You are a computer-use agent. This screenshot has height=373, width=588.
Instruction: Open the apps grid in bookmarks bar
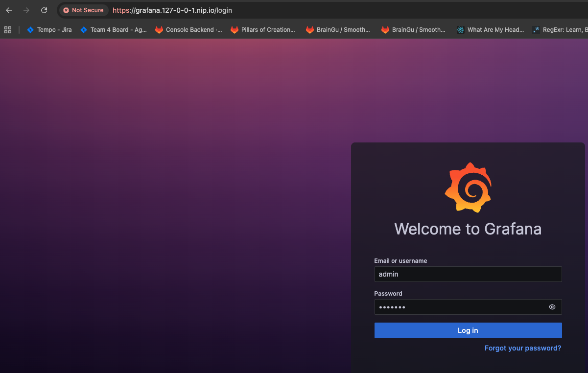[x=8, y=30]
